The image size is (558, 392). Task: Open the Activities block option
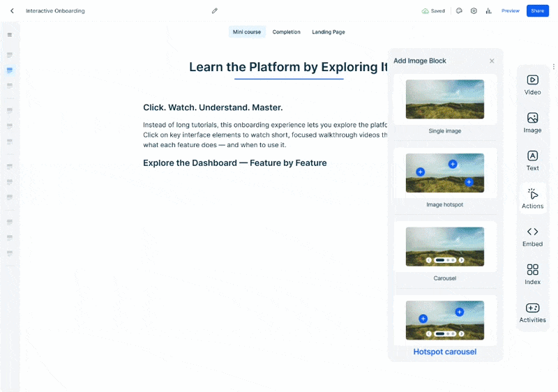tap(532, 312)
